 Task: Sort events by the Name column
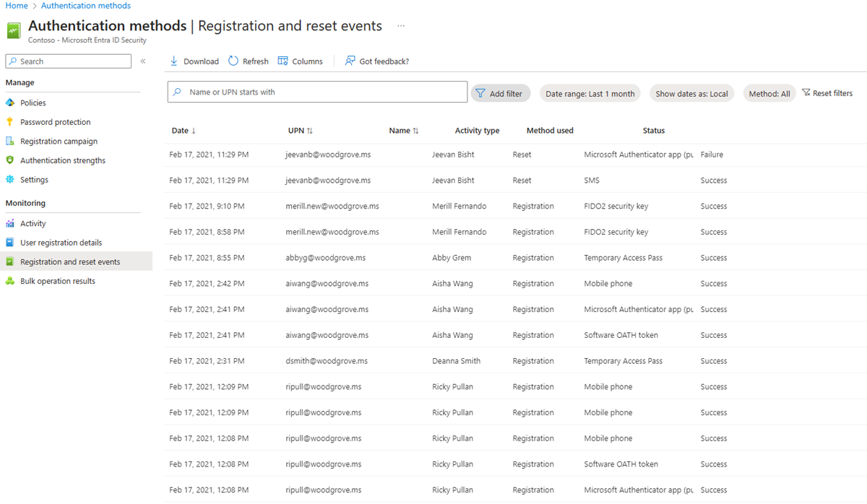click(403, 130)
